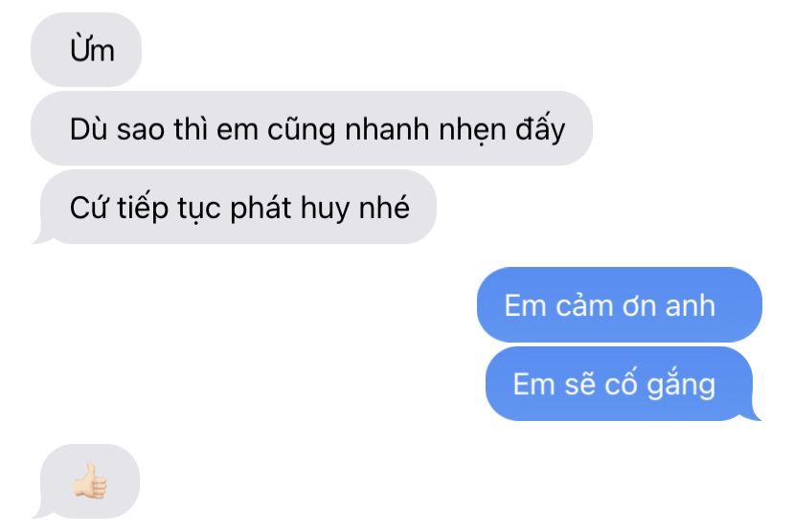Click the word 'đấy' ending the long gray message
793x532 pixels.
click(540, 129)
